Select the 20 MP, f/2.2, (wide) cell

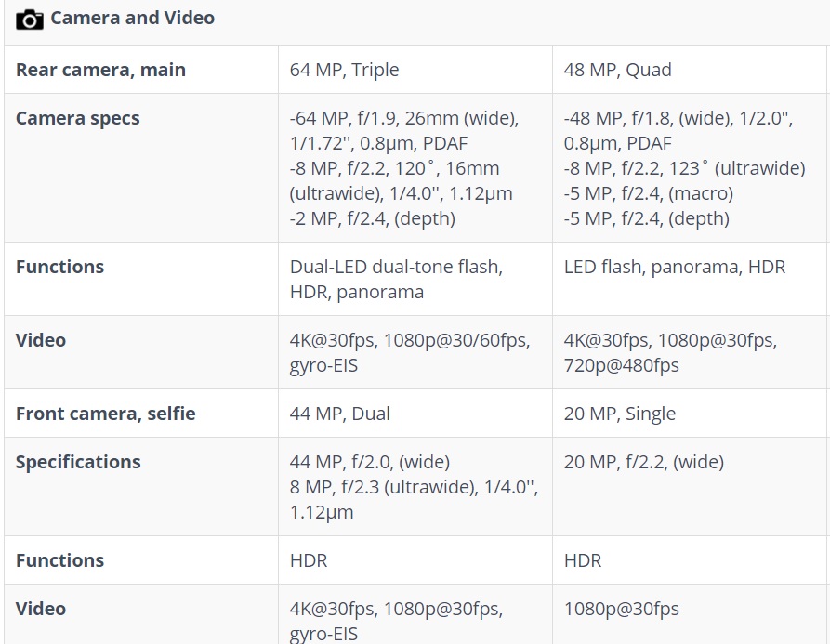(x=644, y=462)
